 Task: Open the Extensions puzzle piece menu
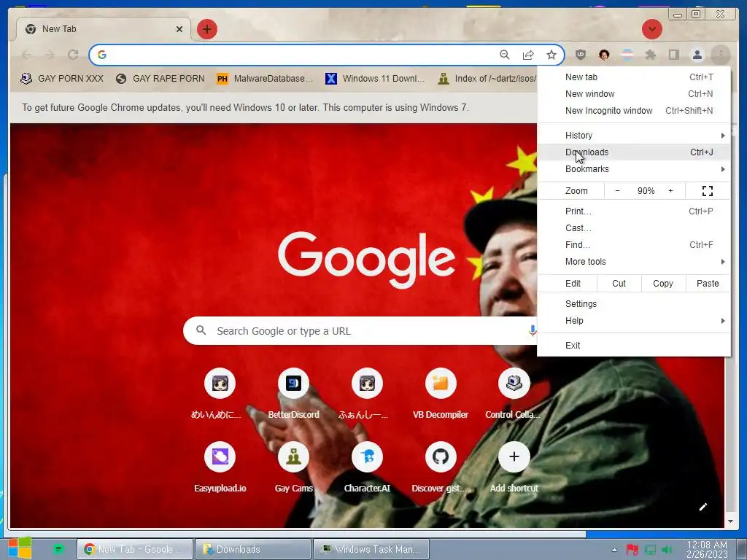click(651, 55)
